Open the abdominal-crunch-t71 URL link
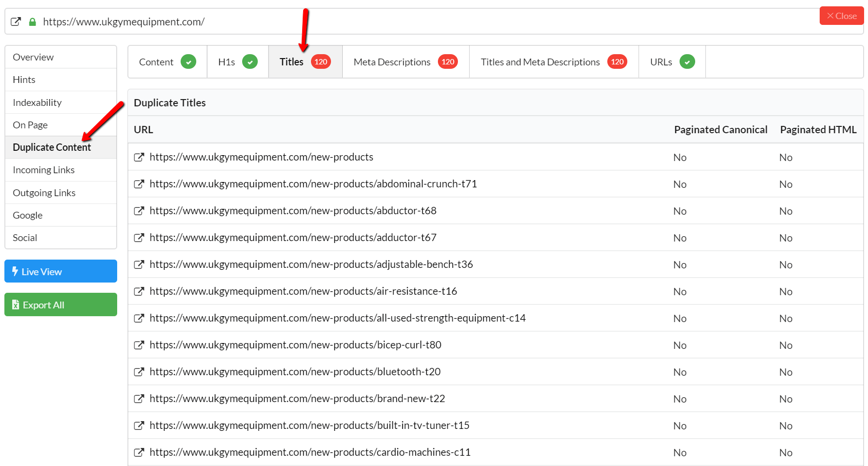868x466 pixels. [x=313, y=184]
